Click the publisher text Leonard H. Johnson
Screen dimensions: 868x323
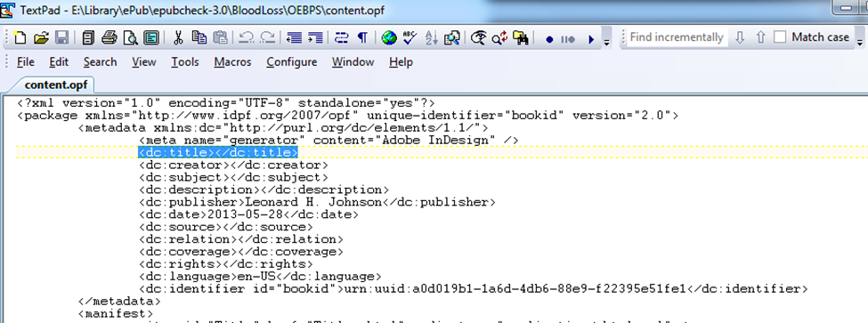click(x=314, y=202)
